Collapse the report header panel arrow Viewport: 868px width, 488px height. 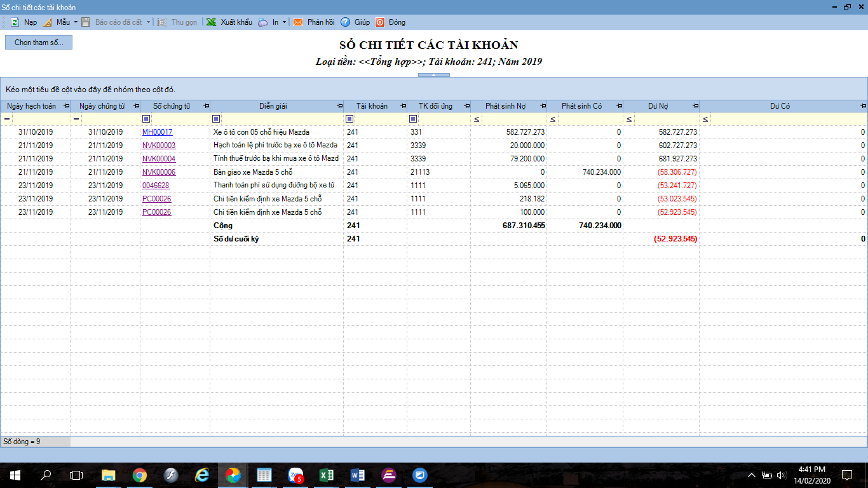coord(433,75)
